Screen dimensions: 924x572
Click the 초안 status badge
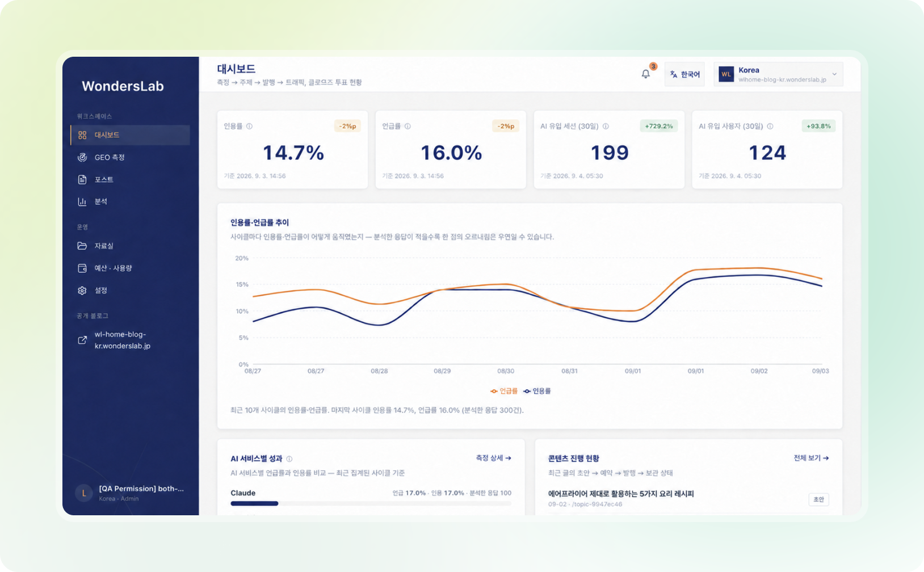click(x=818, y=499)
